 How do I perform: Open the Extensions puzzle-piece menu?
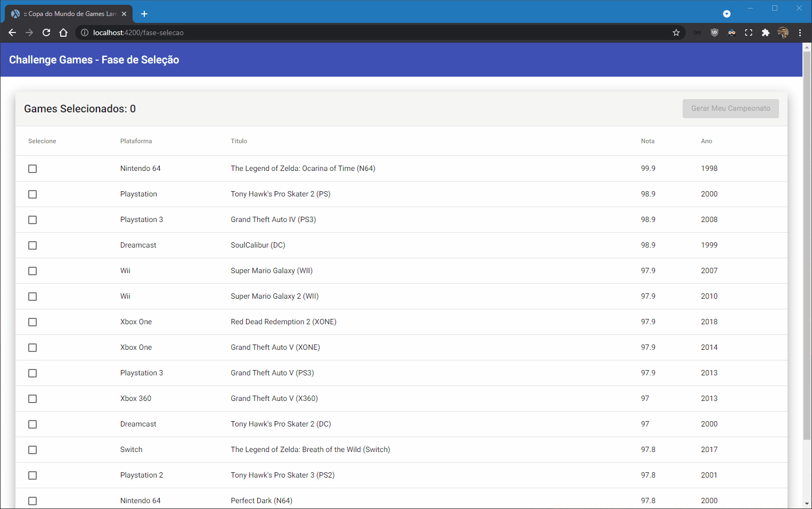pos(766,32)
